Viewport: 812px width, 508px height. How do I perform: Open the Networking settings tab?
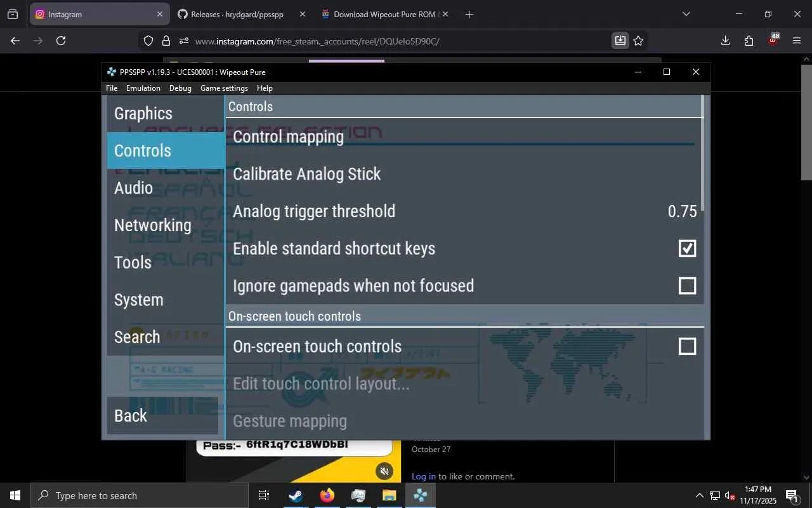coord(166,225)
